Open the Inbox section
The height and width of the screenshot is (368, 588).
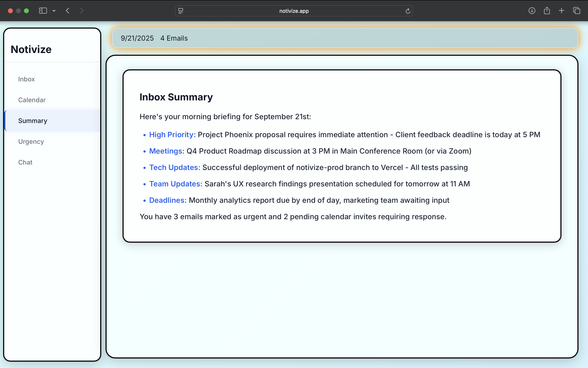click(27, 79)
